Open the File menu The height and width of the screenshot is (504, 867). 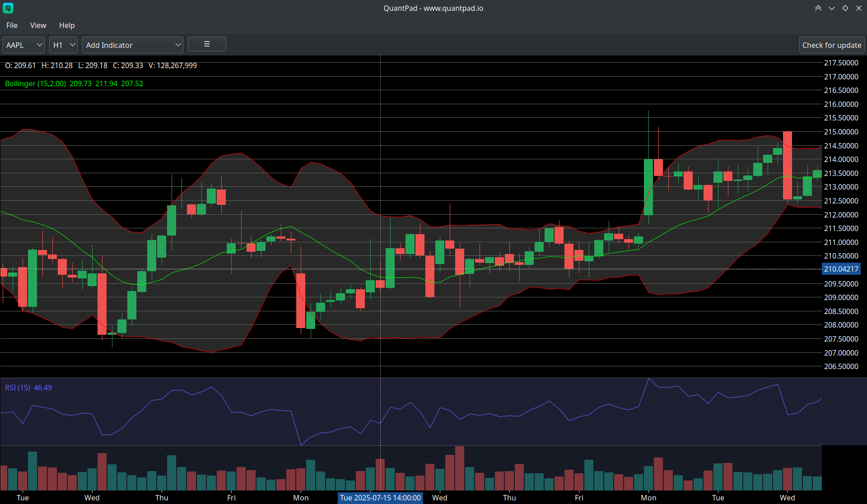point(12,25)
